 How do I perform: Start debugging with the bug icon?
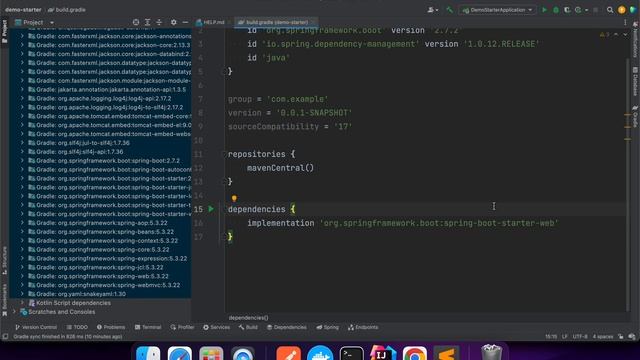pos(556,10)
